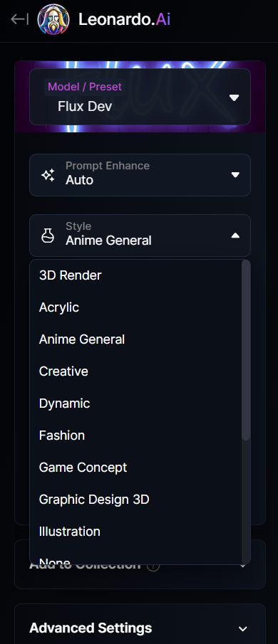The height and width of the screenshot is (644, 278).
Task: Collapse sidebar with the back arrow icon
Action: [x=19, y=19]
